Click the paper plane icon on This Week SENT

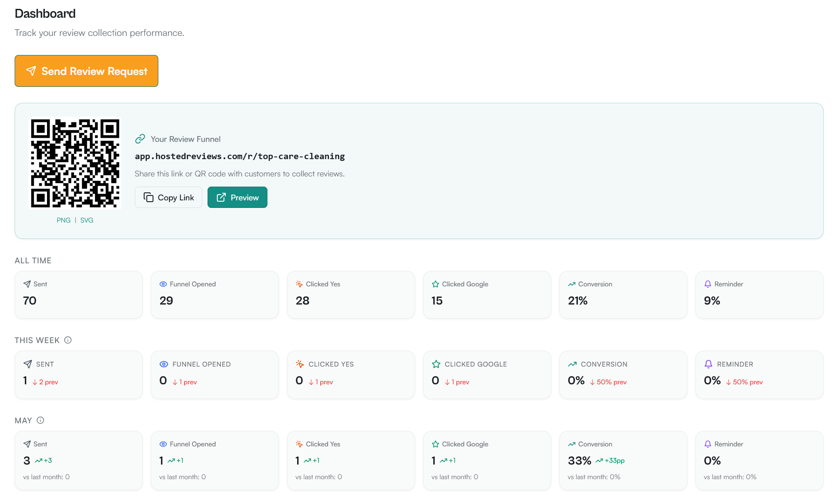tap(27, 364)
